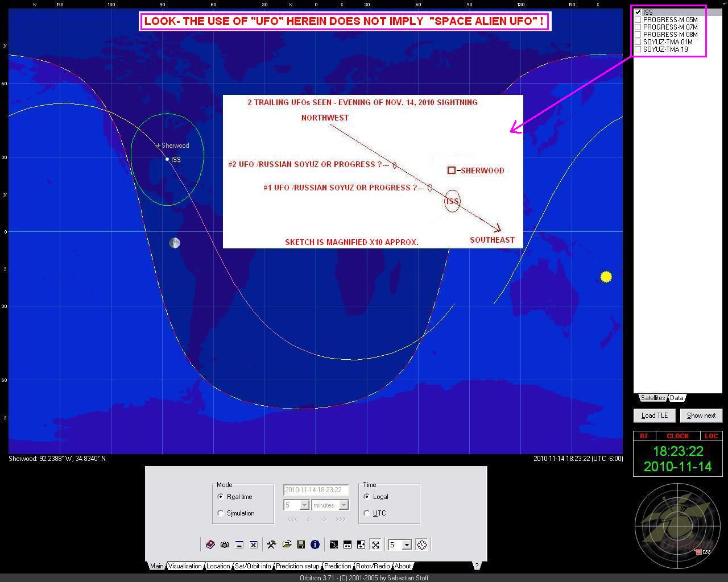Click the open folder icon
Viewport: 728px width, 582px height.
(x=287, y=544)
